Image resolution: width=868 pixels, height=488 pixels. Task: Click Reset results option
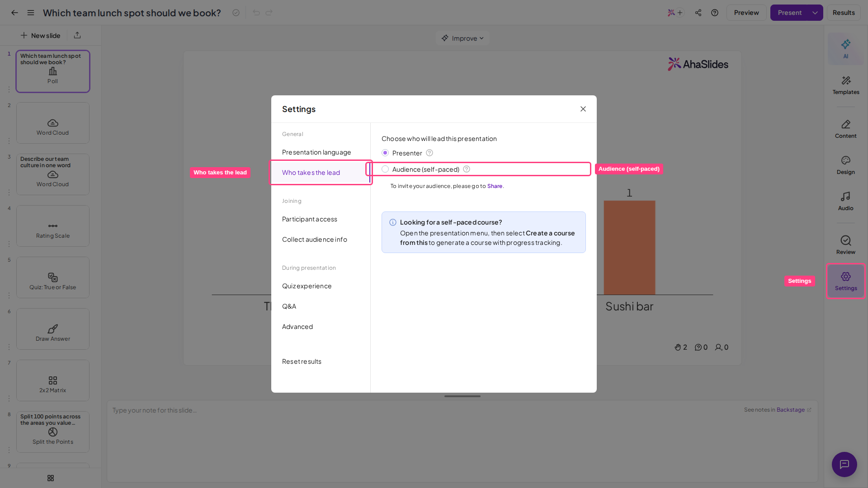pos(321,361)
